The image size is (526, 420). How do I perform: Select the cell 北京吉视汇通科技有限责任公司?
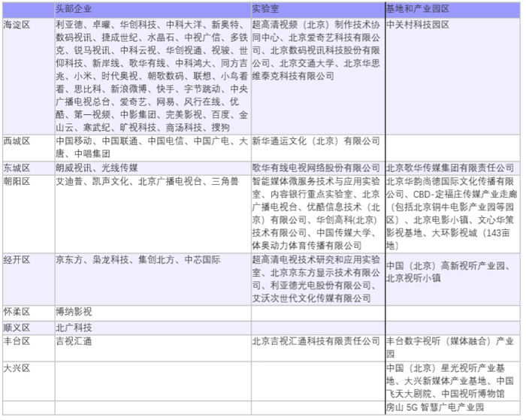[318, 348]
